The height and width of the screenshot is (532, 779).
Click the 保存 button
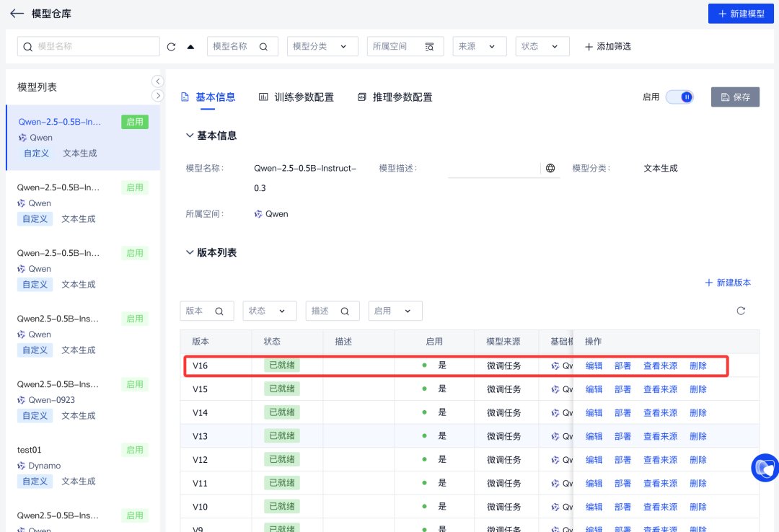[x=735, y=97]
